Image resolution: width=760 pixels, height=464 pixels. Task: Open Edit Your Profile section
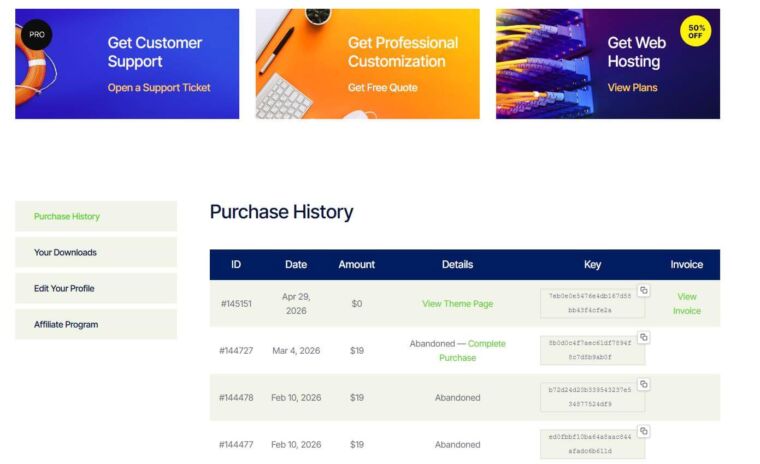(x=96, y=288)
